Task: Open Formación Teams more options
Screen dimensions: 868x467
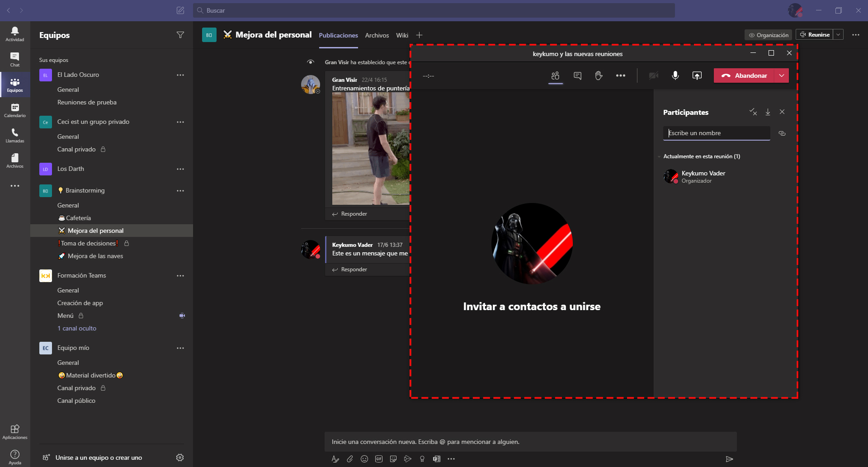Action: coord(180,275)
